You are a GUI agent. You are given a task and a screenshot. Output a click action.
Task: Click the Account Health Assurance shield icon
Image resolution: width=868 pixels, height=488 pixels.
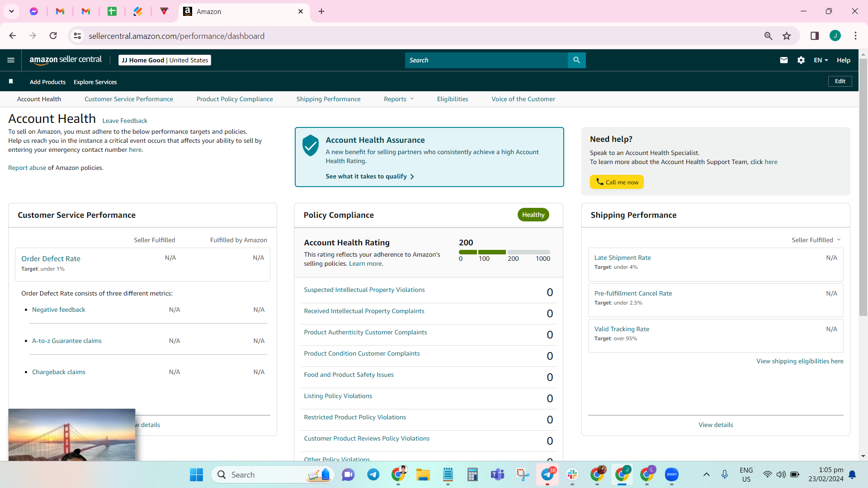coord(311,145)
